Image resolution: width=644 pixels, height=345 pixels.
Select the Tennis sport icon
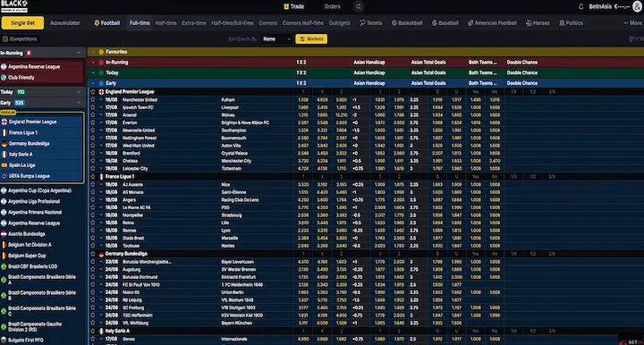point(362,23)
